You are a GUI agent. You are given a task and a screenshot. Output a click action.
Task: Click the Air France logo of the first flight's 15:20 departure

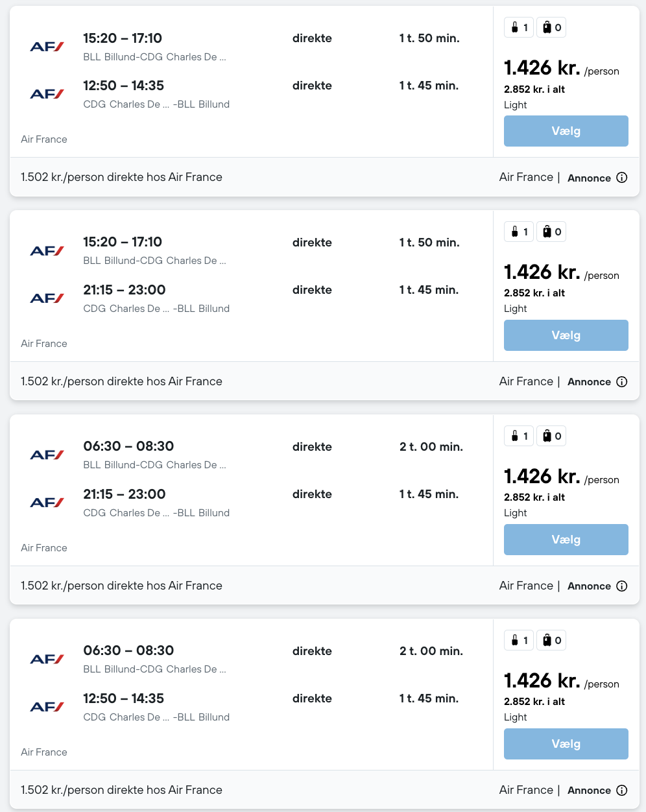47,47
